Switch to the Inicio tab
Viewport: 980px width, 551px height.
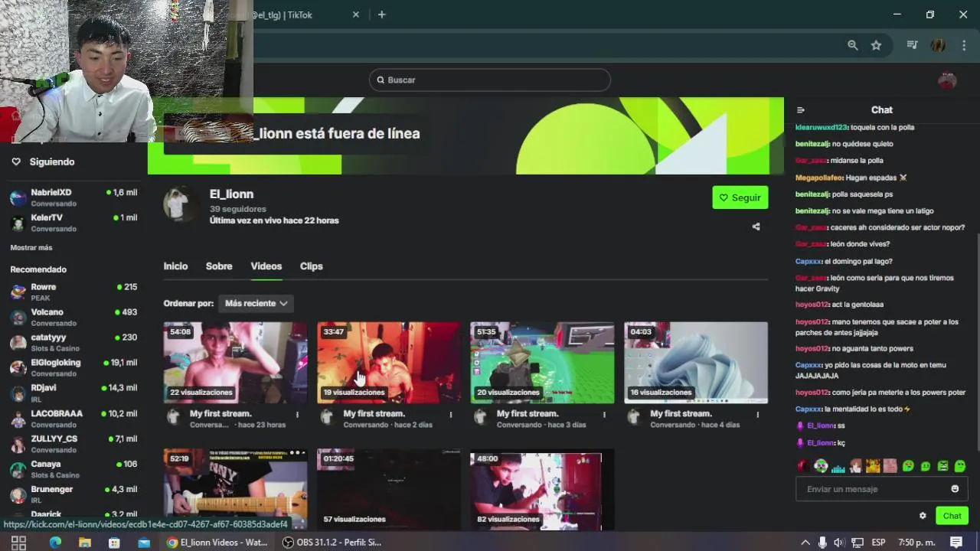[x=175, y=266]
